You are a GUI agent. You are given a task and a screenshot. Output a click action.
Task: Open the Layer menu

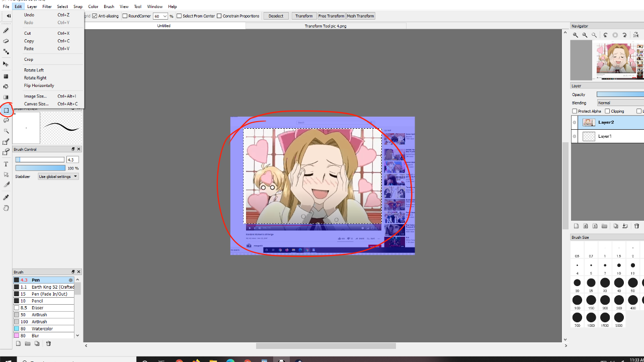(32, 7)
